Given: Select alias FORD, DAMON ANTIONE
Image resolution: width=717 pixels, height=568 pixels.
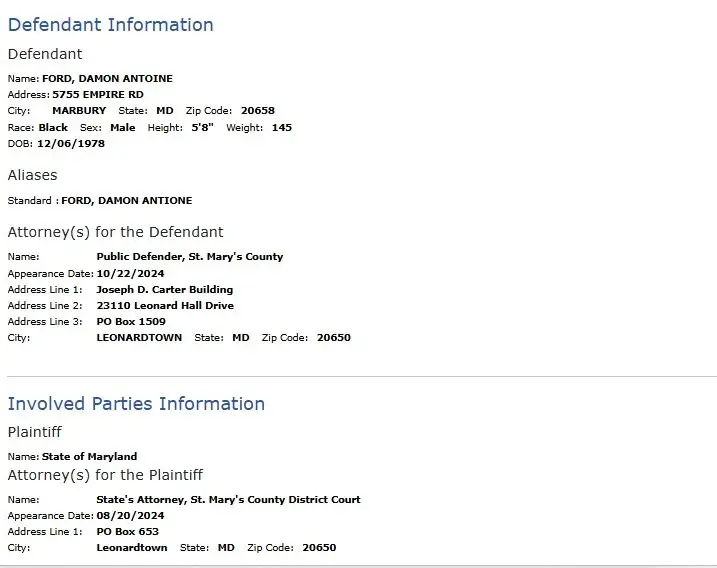Looking at the screenshot, I should click(127, 201).
